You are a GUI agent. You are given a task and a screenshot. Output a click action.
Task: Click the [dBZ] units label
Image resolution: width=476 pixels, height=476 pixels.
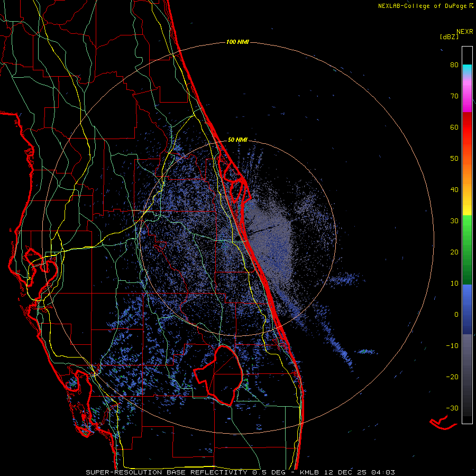[449, 36]
